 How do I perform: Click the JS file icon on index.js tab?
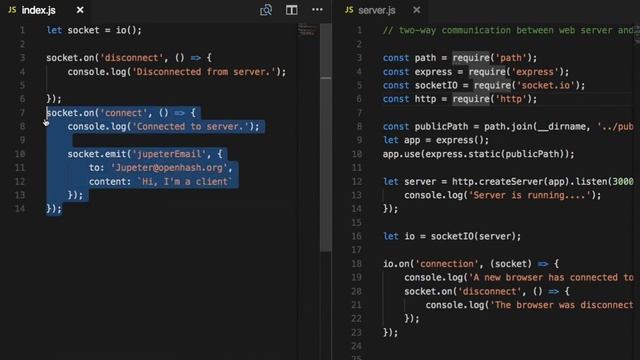(12, 10)
